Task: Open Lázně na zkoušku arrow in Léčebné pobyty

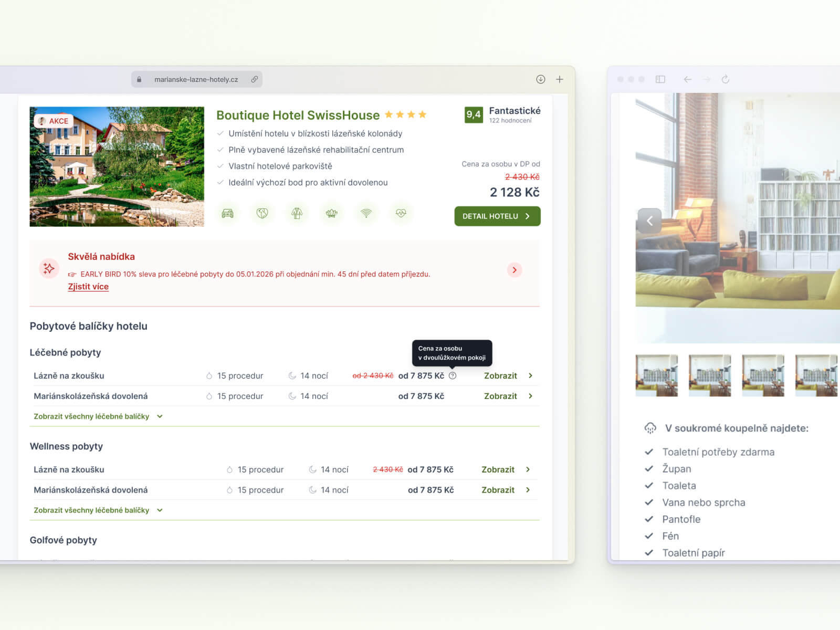Action: pyautogui.click(x=530, y=375)
